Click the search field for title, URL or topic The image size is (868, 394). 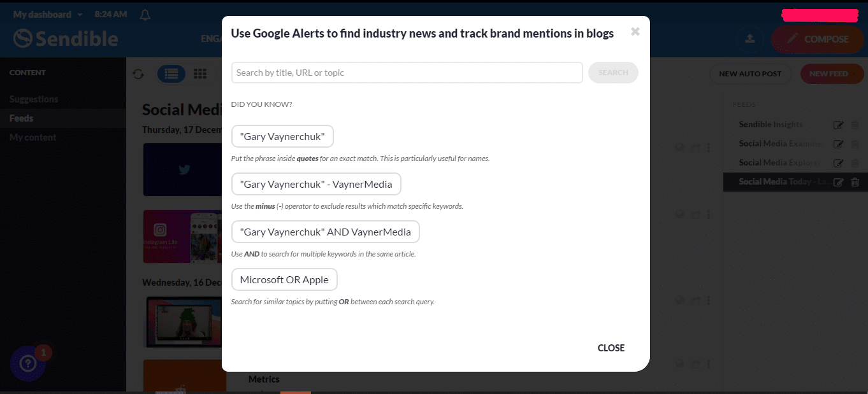pyautogui.click(x=407, y=73)
